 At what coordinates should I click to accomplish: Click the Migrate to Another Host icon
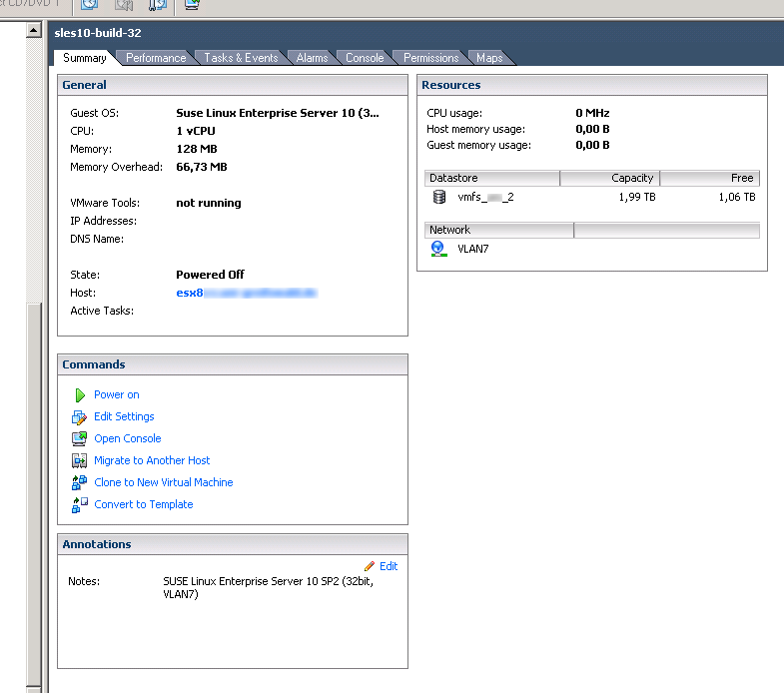[79, 460]
